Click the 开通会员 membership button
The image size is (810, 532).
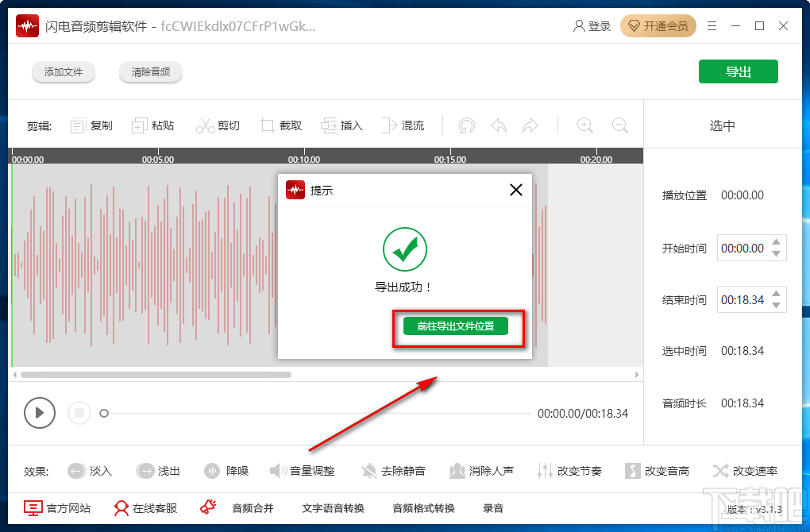click(x=658, y=26)
